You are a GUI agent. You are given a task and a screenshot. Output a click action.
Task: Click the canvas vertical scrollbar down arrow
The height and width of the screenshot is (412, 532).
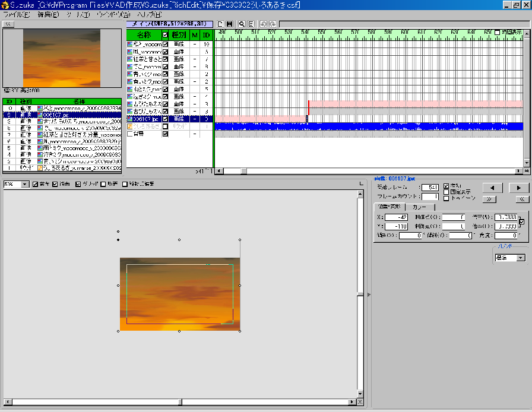(360, 394)
